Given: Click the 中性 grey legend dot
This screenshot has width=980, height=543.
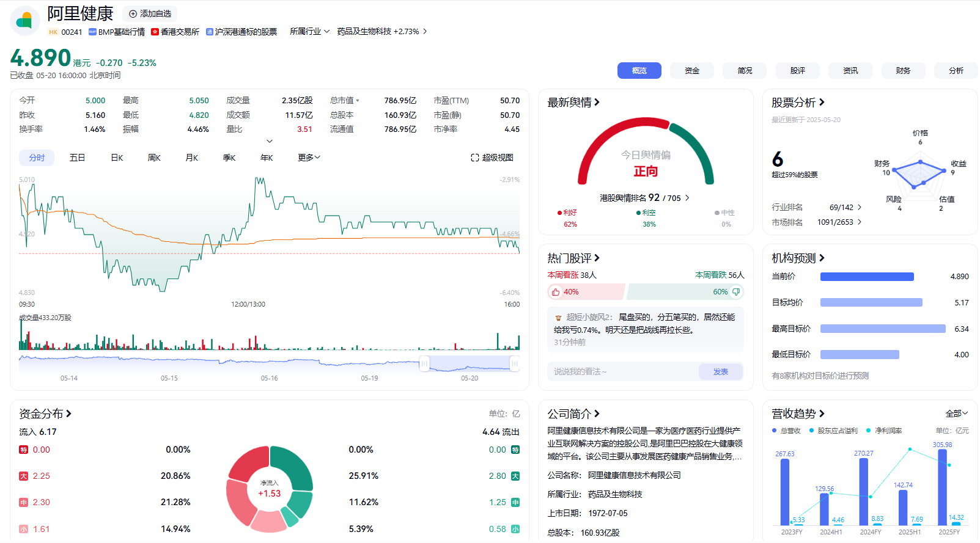Looking at the screenshot, I should coord(717,213).
